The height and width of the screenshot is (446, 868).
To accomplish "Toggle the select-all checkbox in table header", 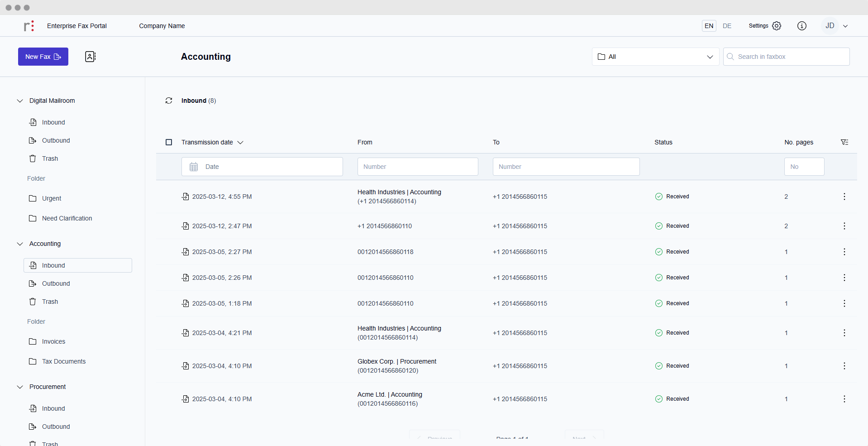I will point(169,142).
